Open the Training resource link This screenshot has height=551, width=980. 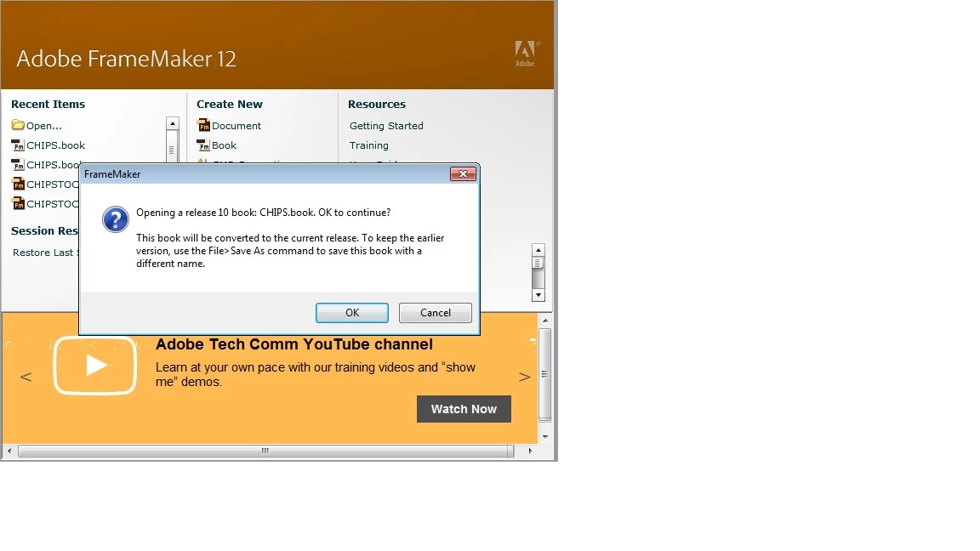coord(368,145)
